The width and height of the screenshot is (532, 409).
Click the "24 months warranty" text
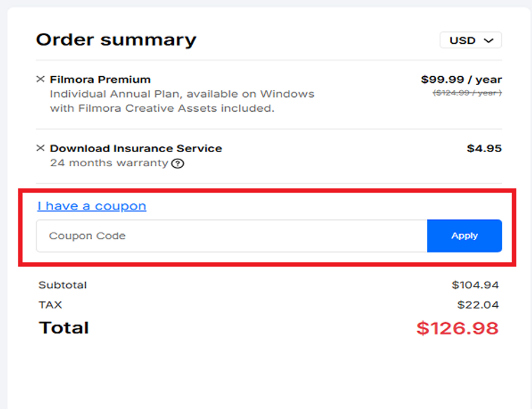109,163
